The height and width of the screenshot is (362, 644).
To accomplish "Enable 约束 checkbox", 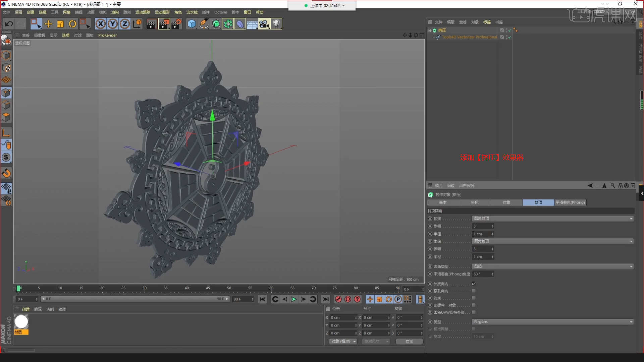I will pos(474,298).
